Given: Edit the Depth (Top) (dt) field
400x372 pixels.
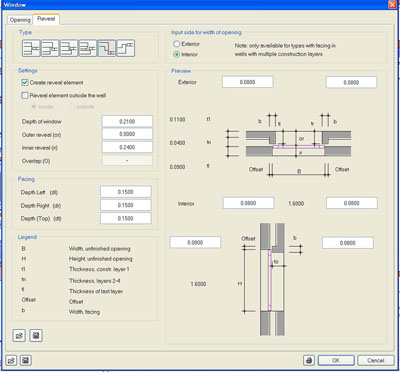Looking at the screenshot, I should point(126,218).
